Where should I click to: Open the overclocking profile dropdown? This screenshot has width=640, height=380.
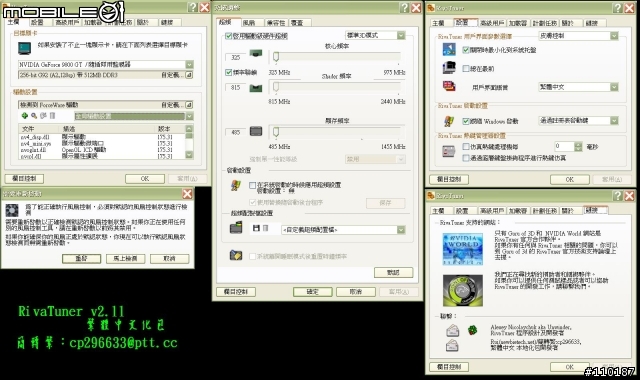click(401, 230)
